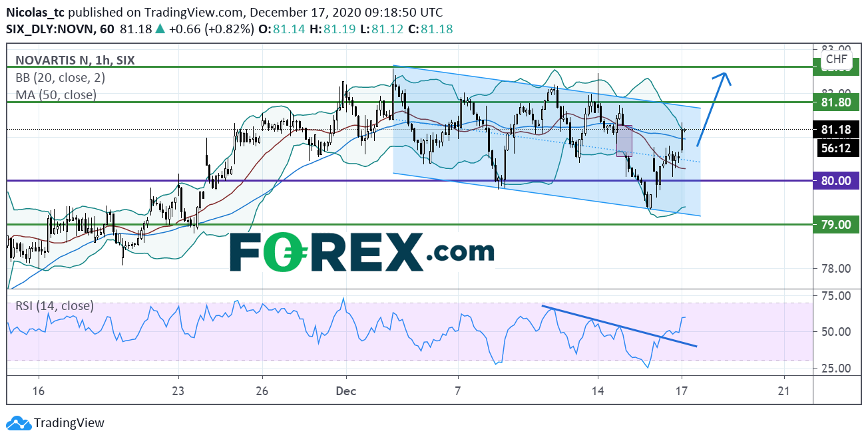
Task: Click the blue upward arrow drawing
Action: click(x=714, y=106)
